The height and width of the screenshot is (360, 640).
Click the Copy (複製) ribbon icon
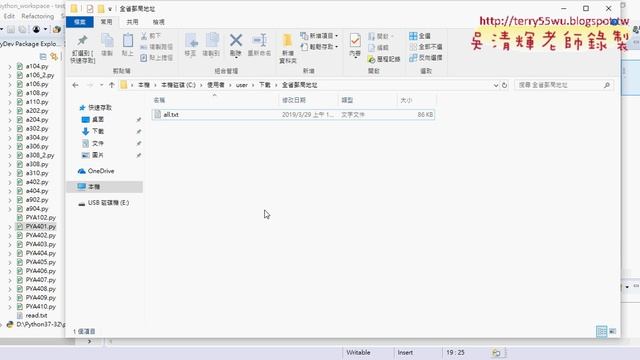point(107,45)
